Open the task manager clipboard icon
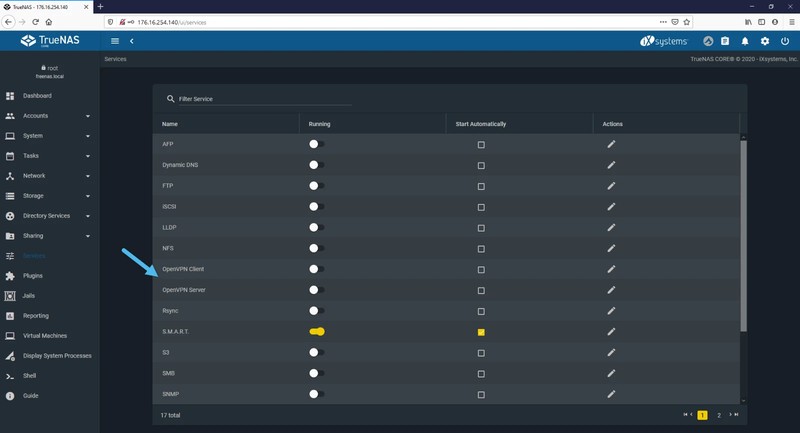The width and height of the screenshot is (800, 433). pos(725,41)
